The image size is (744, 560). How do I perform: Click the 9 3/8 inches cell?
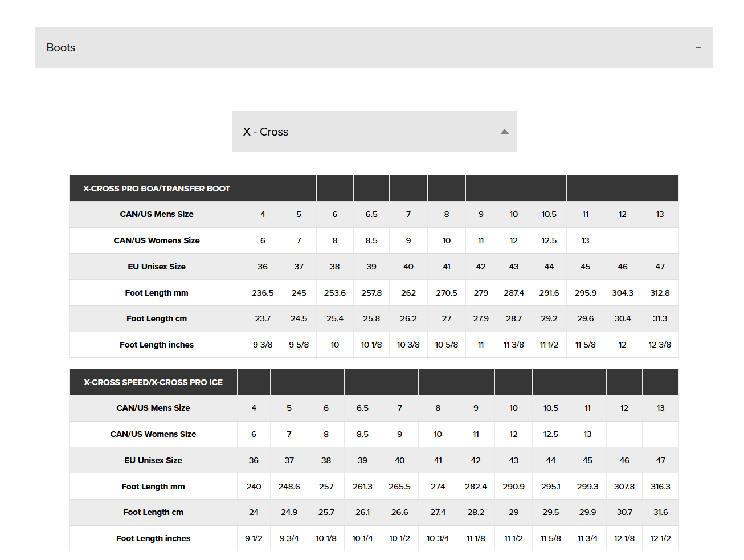[x=263, y=345]
